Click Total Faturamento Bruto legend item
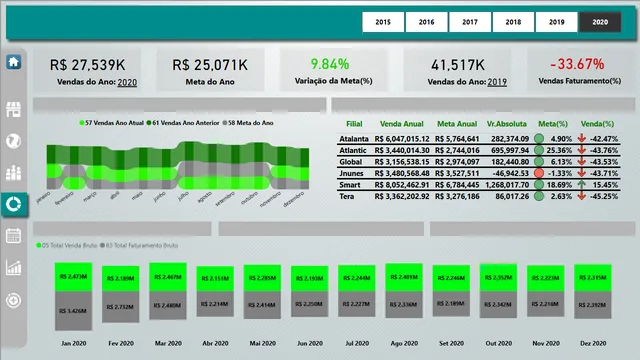The width and height of the screenshot is (640, 360). pos(139,245)
